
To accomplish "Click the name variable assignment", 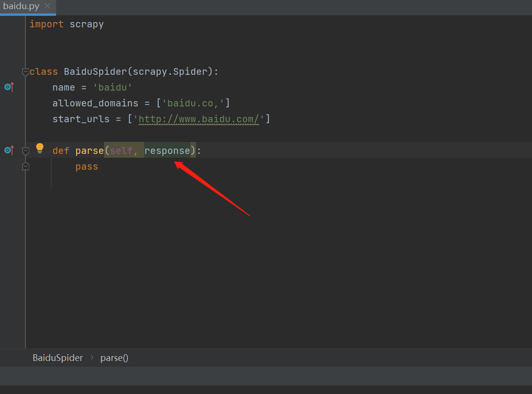I will coord(63,88).
